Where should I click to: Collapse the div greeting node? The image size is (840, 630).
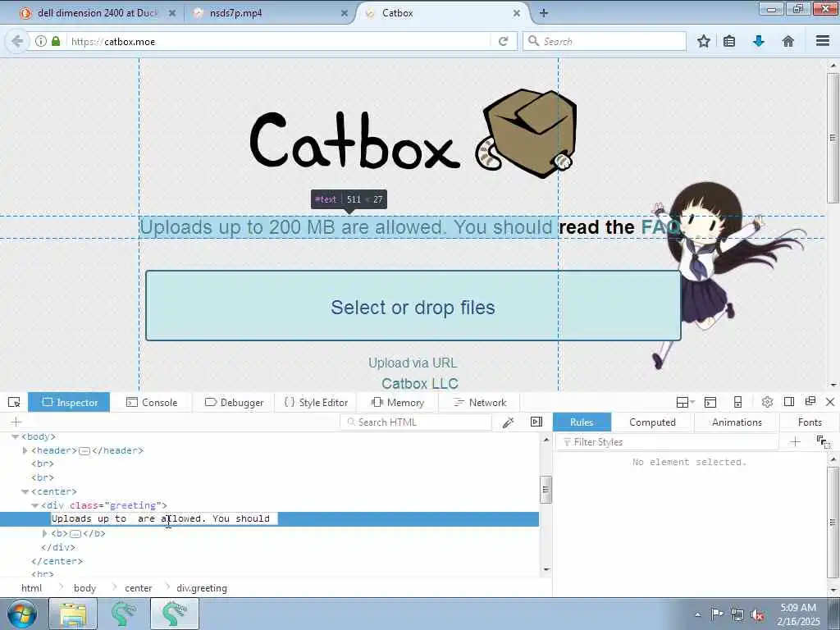34,505
